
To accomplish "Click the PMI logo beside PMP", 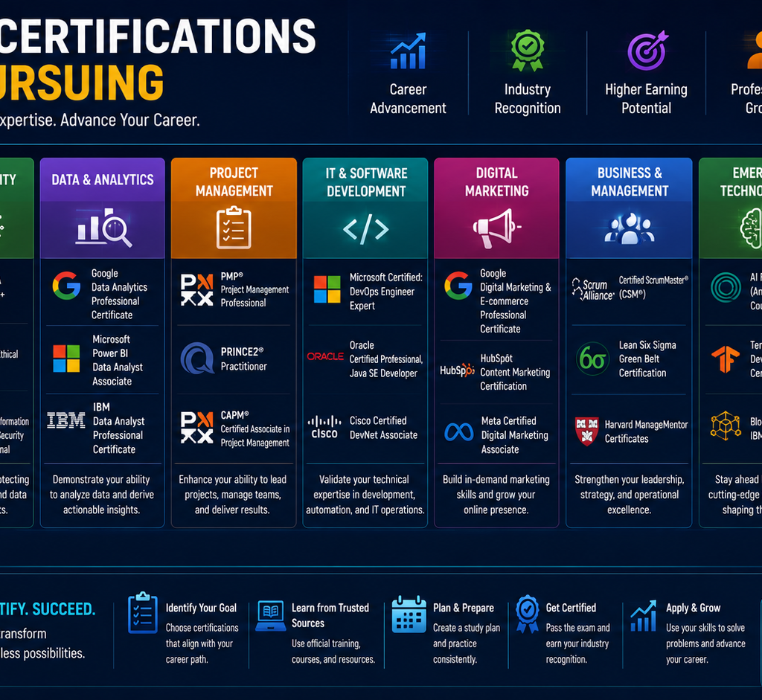I will click(196, 290).
